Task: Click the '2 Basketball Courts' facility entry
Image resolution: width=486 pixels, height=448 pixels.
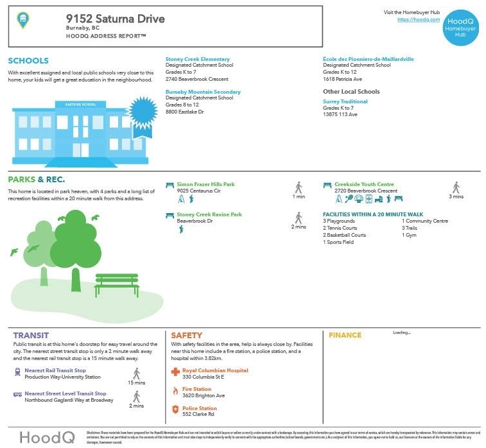Action: [344, 235]
